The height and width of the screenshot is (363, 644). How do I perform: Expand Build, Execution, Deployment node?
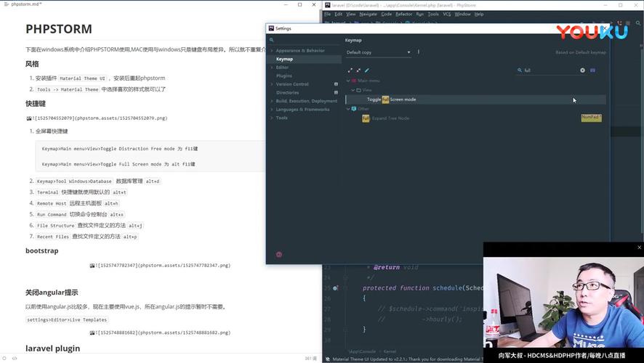[x=272, y=101]
